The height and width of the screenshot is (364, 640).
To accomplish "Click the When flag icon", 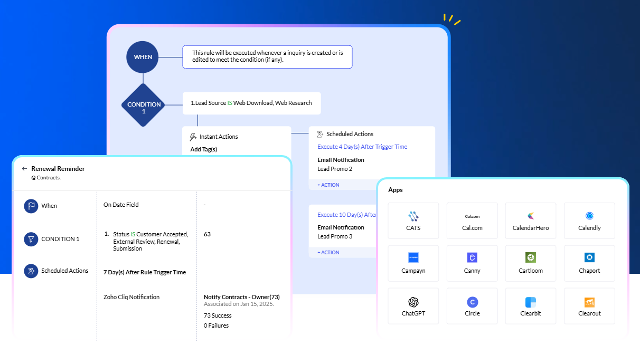I will pos(31,206).
